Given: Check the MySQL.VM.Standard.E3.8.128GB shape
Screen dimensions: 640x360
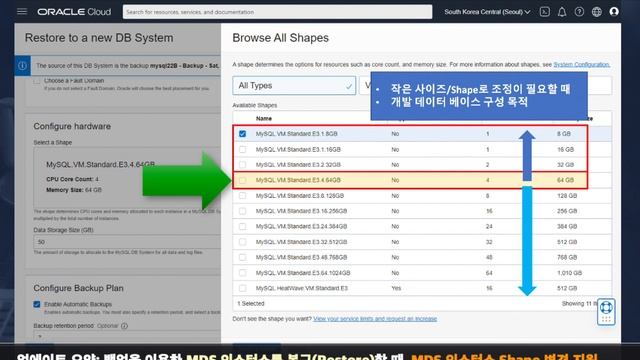Looking at the screenshot, I should point(242,196).
